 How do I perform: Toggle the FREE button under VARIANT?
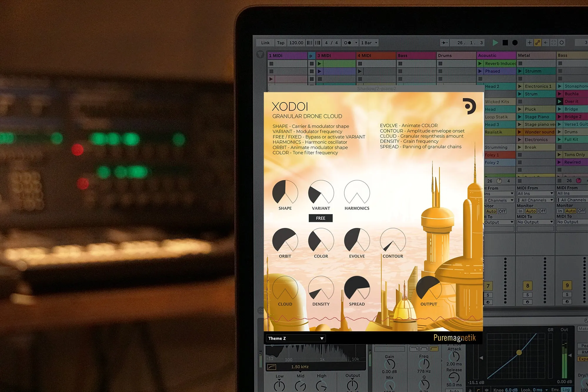tap(321, 218)
